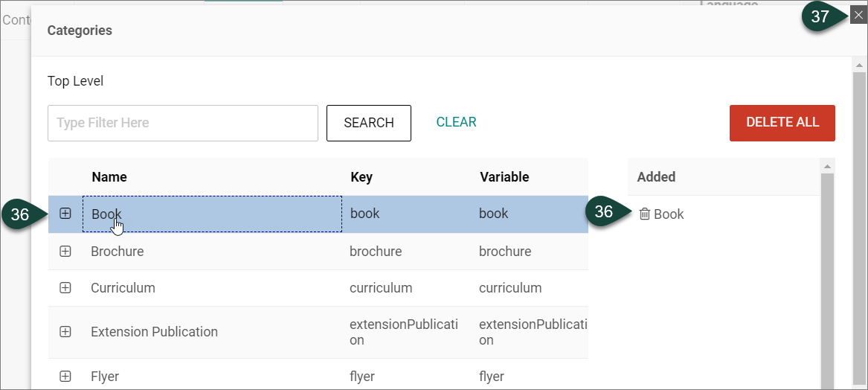Viewport: 868px width, 390px height.
Task: Click the CLEAR filter link
Action: tap(456, 122)
